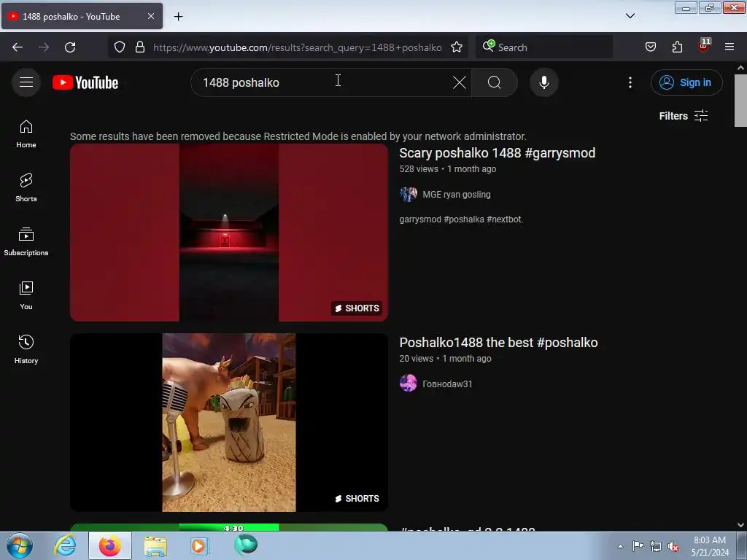Open the red corridor Shorts thumbnail
The width and height of the screenshot is (747, 560).
pos(229,233)
